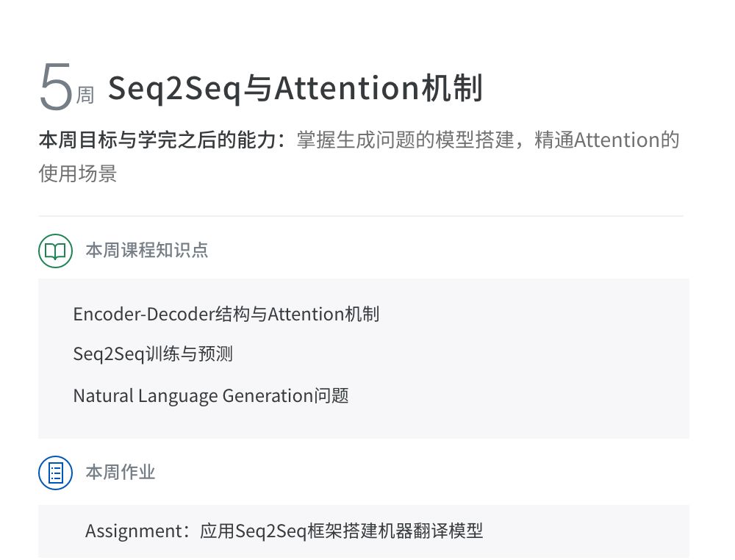The height and width of the screenshot is (560, 735).
Task: Click the 掌握生成问题的模型搭建 goal text
Action: coord(404,140)
